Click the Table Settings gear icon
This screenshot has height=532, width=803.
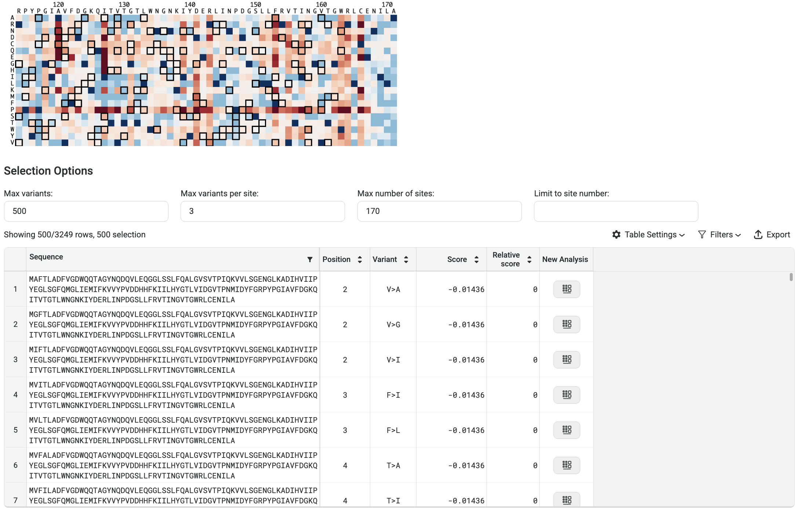click(616, 234)
